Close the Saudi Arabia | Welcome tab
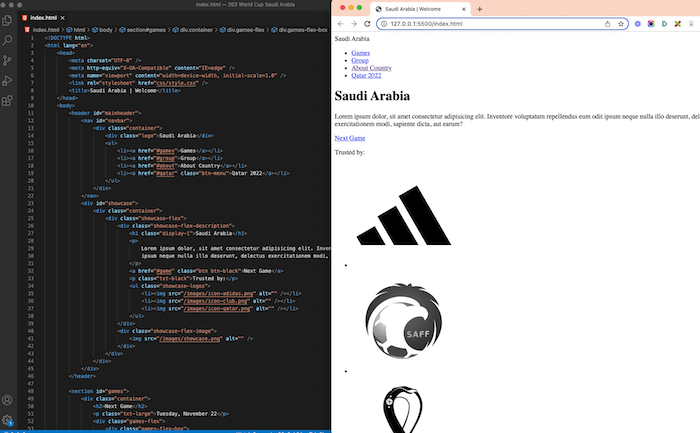The image size is (700, 433). coord(463,9)
